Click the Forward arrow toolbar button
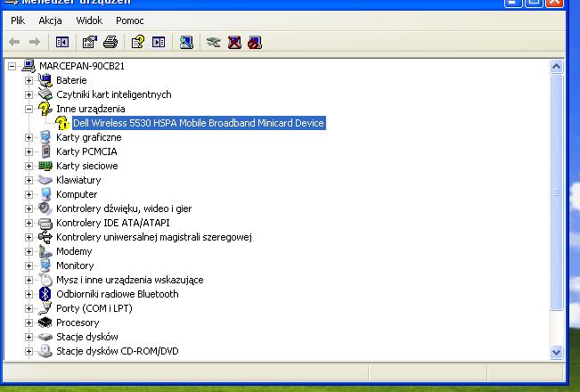 tap(35, 42)
